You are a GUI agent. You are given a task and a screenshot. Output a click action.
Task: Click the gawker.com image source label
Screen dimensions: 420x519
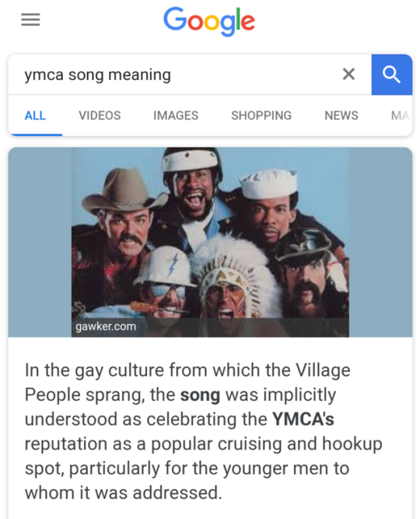pyautogui.click(x=106, y=327)
